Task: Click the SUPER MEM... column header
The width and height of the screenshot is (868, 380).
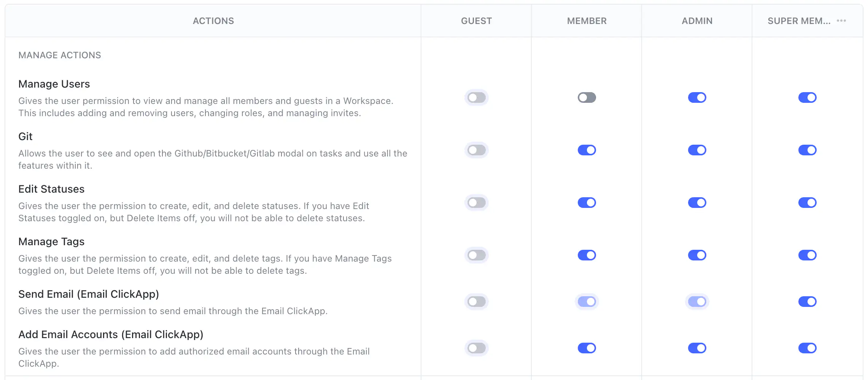Action: click(799, 21)
